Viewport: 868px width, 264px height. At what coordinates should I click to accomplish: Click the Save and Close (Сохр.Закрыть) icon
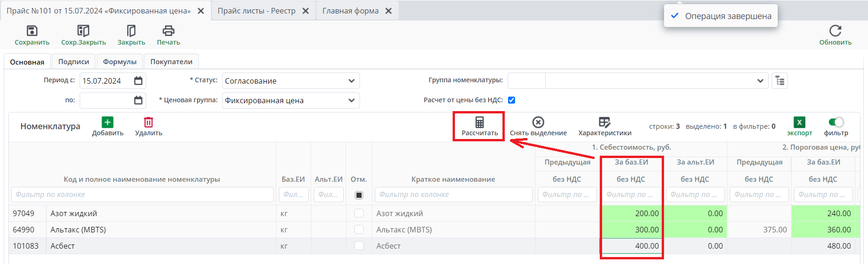point(83,31)
